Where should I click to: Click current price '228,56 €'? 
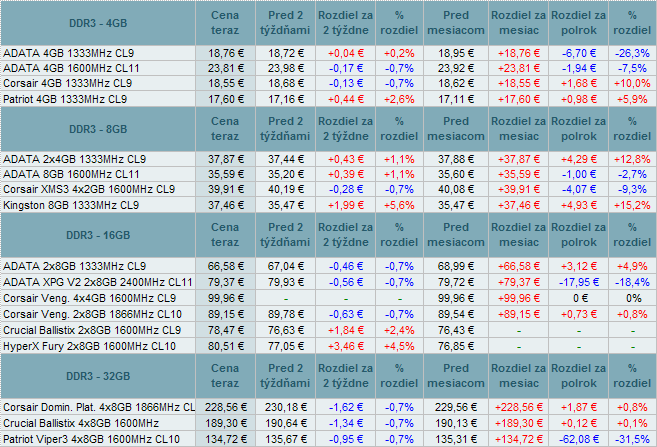[226, 407]
